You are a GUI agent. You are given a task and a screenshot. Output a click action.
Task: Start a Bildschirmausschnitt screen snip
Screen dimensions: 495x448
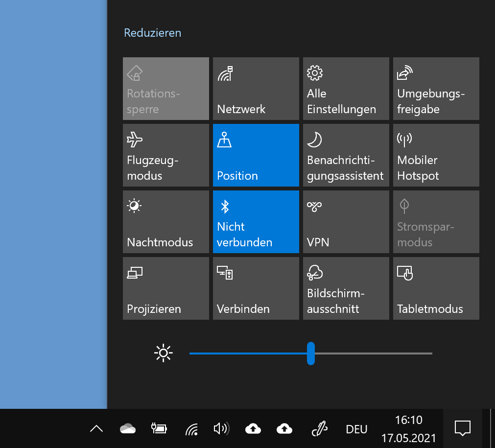click(x=346, y=288)
